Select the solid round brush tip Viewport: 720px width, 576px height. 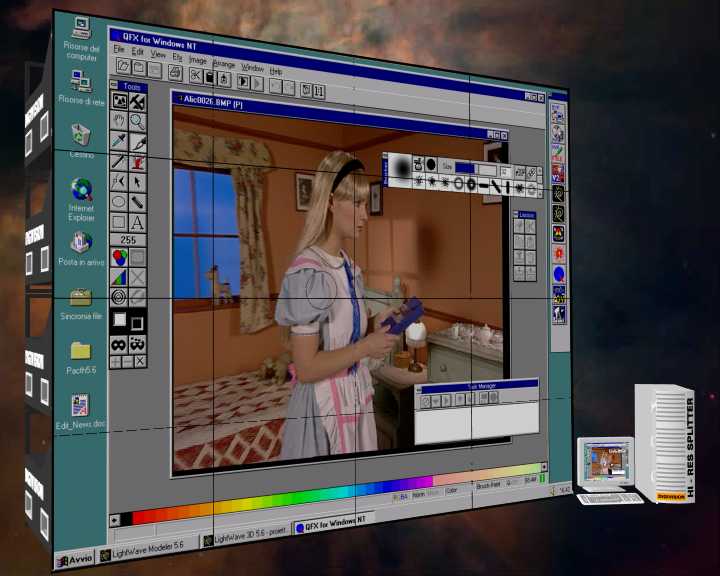click(x=431, y=164)
